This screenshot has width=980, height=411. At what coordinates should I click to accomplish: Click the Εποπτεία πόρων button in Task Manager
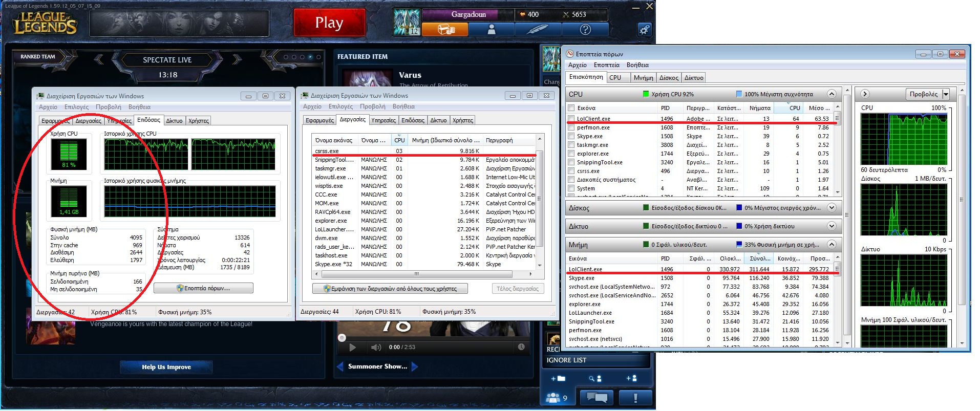coord(203,288)
